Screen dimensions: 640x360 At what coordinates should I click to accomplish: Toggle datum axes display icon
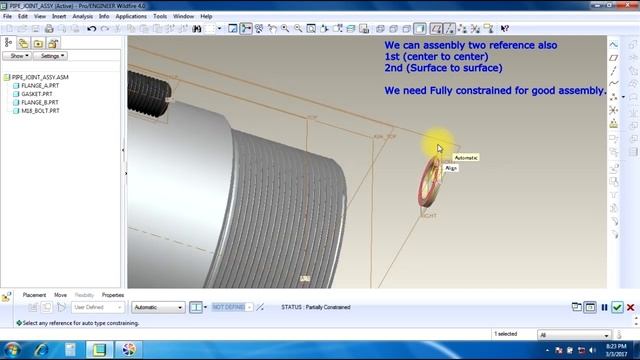point(449,29)
